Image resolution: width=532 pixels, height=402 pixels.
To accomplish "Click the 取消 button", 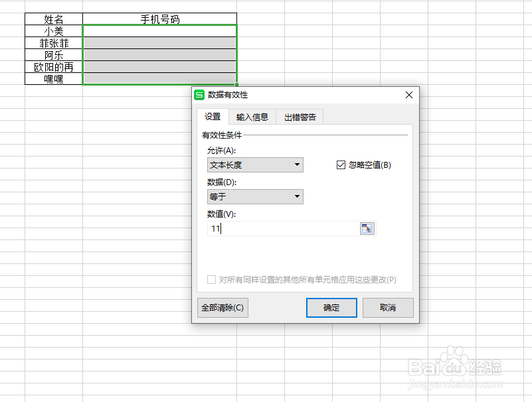I will click(x=388, y=308).
